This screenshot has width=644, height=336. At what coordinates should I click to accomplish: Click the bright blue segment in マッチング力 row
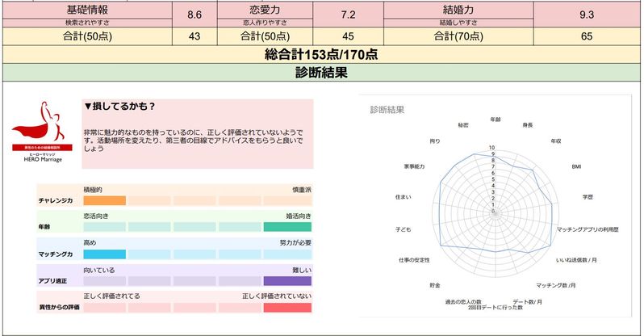coord(104,254)
